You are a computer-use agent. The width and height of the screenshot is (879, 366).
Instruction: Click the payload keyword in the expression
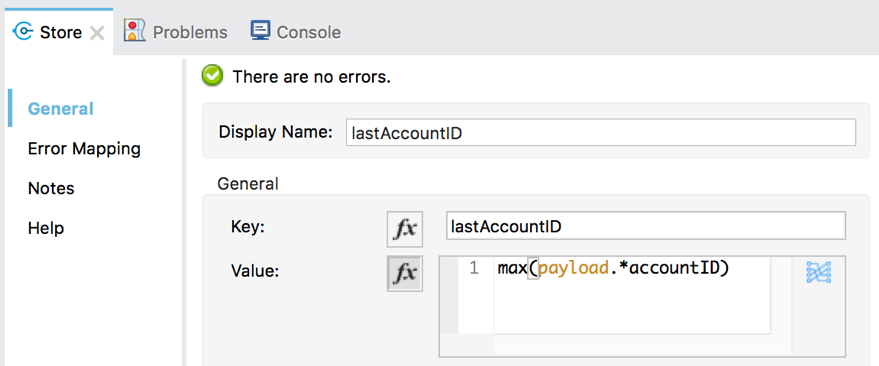[573, 270]
